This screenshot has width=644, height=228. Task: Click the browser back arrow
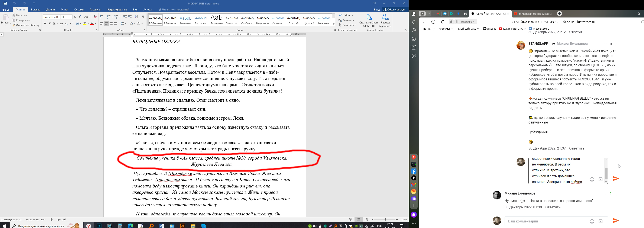coord(424,22)
